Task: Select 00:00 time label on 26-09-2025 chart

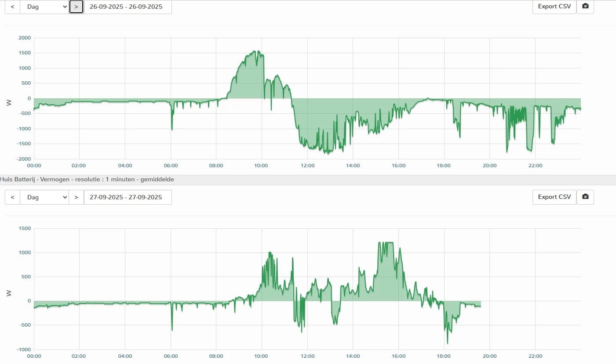Action: (x=34, y=166)
